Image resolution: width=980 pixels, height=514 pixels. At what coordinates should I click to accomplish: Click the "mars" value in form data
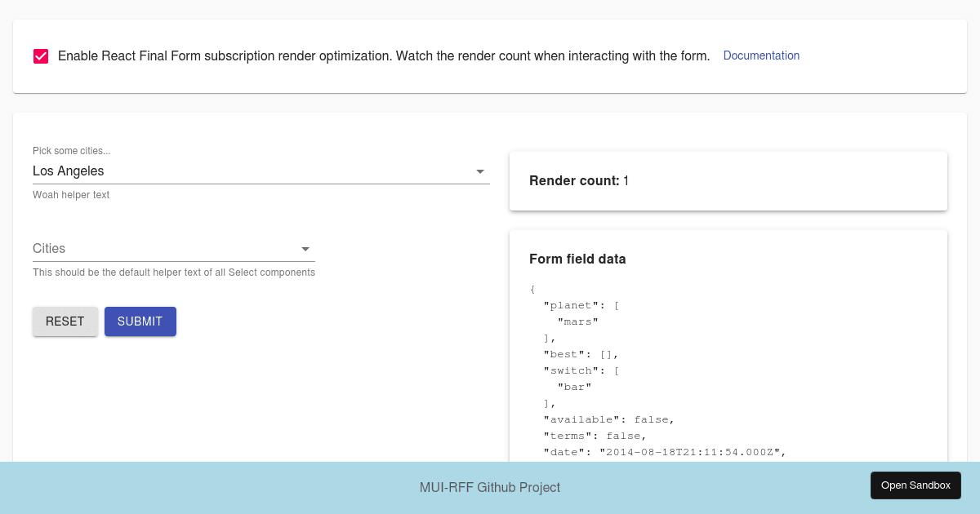578,321
